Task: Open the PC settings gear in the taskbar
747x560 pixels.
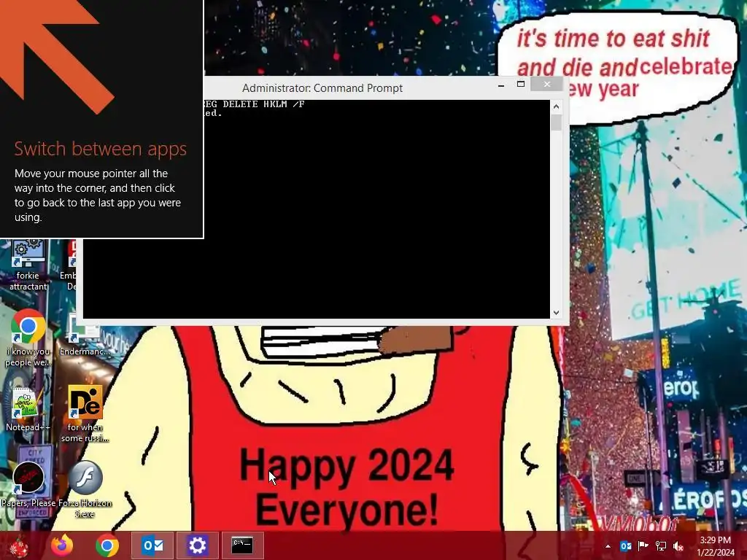Action: click(x=197, y=545)
